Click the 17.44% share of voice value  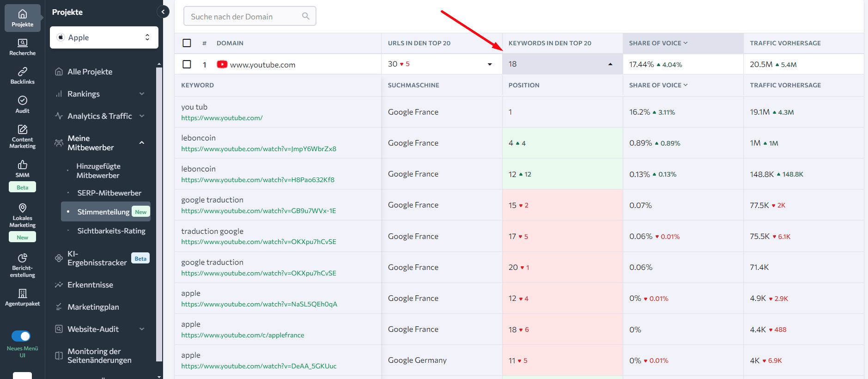pyautogui.click(x=641, y=64)
